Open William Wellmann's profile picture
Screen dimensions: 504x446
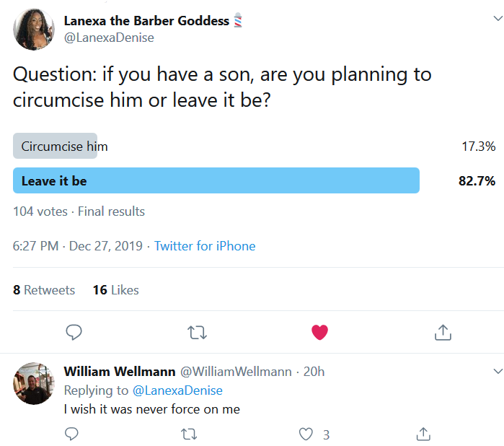click(x=34, y=383)
